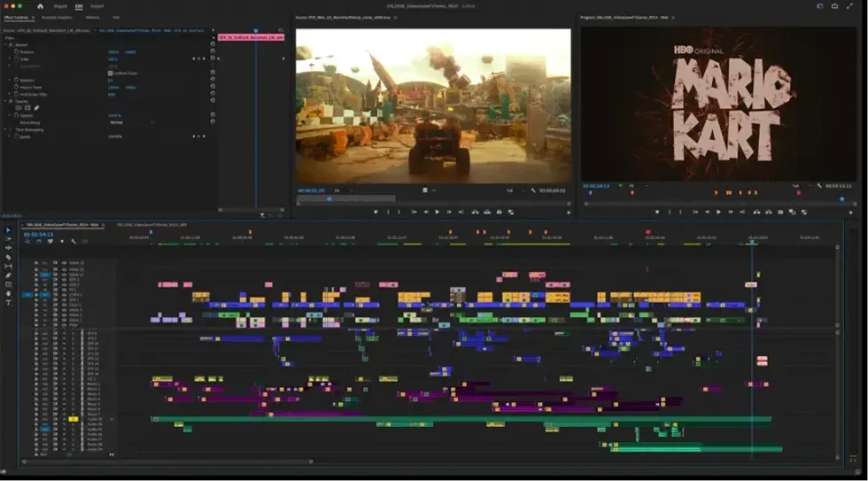Select the Type tool
The width and height of the screenshot is (868, 481).
pos(8,303)
